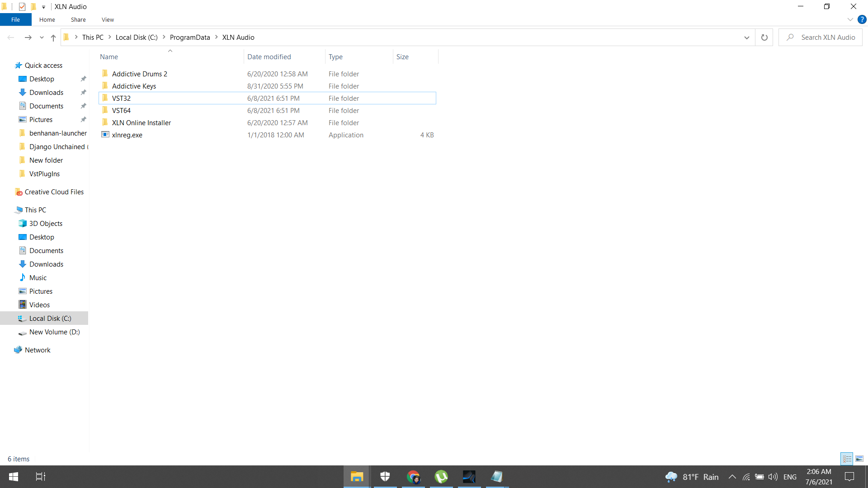Click the refresh button in address bar

[x=764, y=37]
